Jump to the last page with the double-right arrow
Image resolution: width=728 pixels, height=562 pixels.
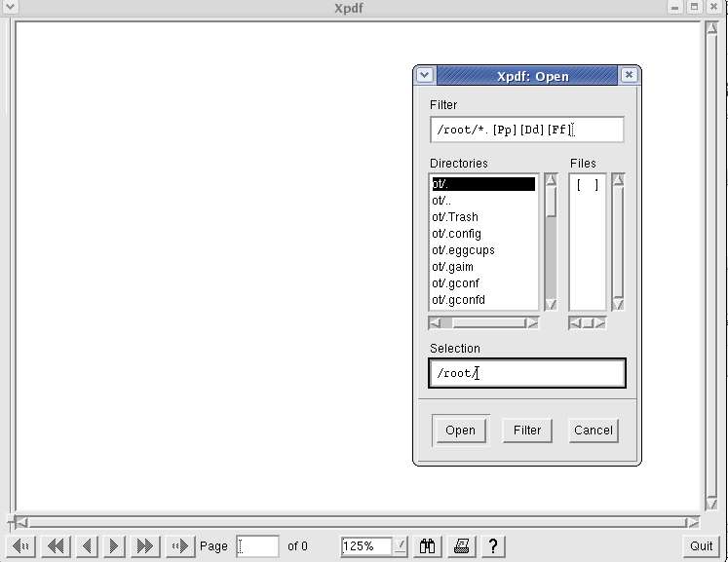(x=145, y=545)
